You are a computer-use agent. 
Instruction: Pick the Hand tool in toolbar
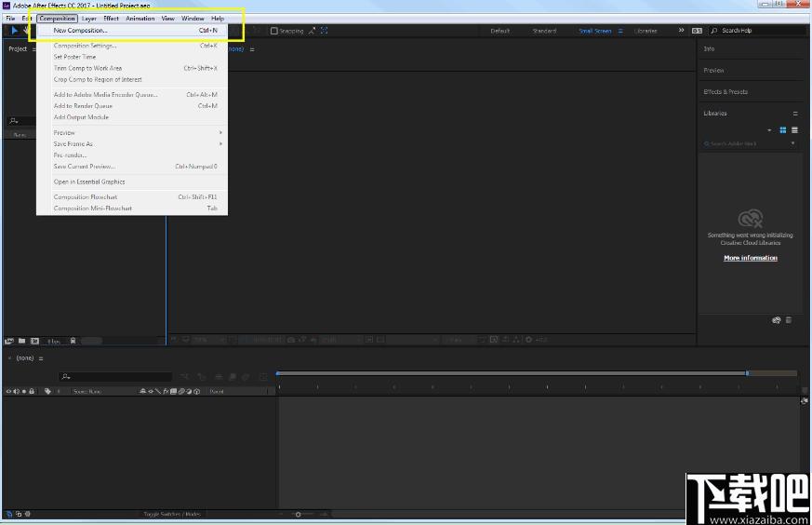tap(26, 31)
